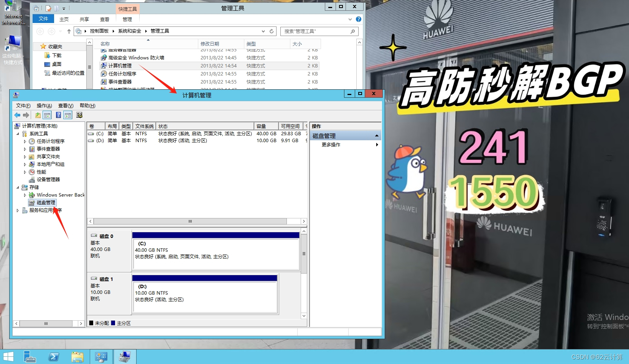This screenshot has height=364, width=629.
Task: Click the volume list horizontal scrollbar right arrow
Action: (x=304, y=221)
